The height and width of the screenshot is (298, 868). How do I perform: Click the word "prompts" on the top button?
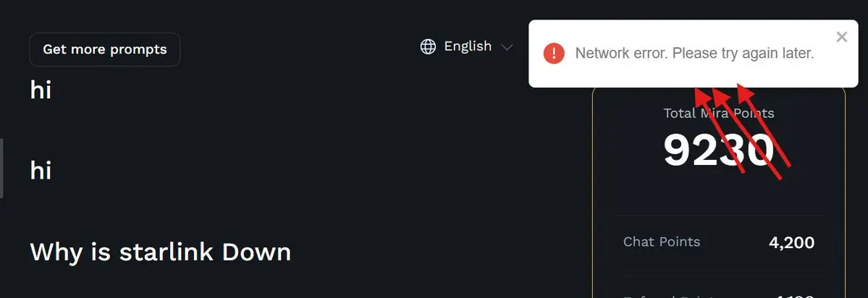[x=138, y=50]
